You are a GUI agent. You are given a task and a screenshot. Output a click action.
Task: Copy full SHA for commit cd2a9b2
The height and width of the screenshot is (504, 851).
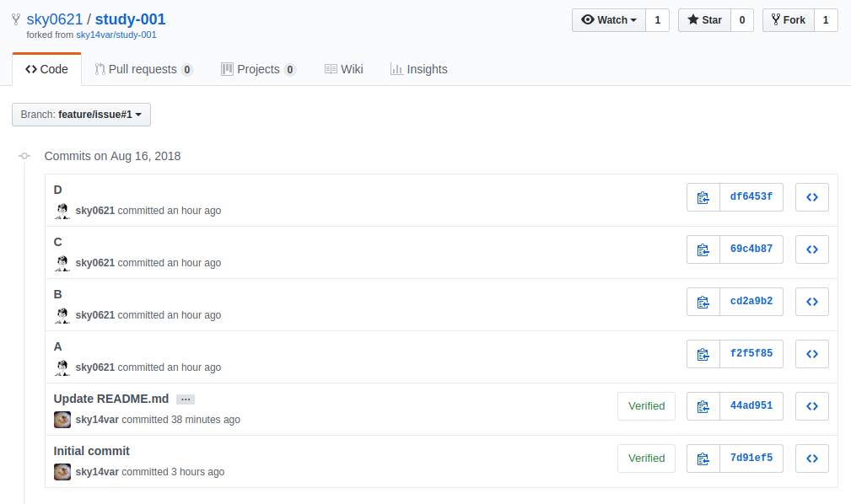coord(703,302)
